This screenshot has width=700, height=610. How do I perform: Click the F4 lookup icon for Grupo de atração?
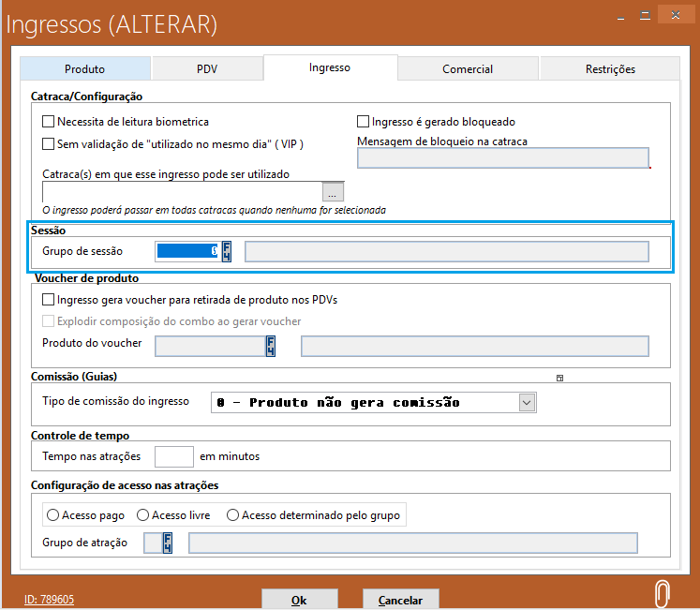coord(168,543)
